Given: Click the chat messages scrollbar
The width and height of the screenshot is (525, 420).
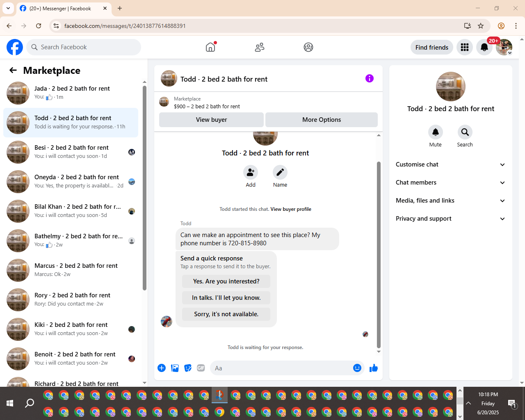Looking at the screenshot, I should click(x=379, y=254).
